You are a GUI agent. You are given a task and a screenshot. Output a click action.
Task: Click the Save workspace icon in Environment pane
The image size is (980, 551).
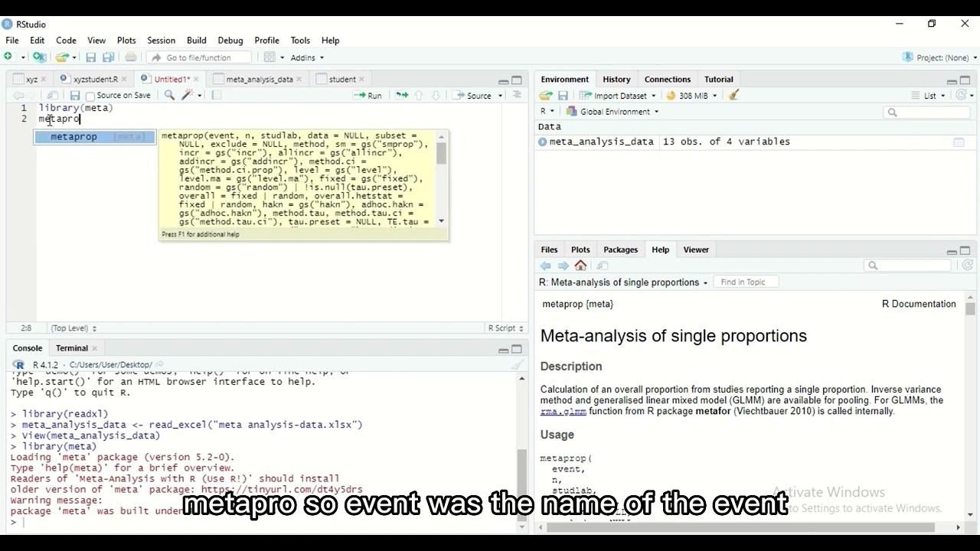563,96
